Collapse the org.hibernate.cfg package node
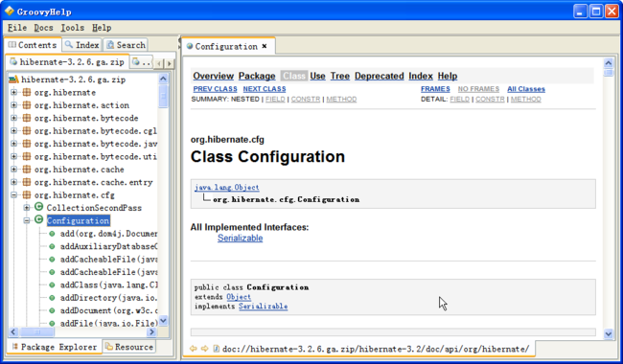Image resolution: width=623 pixels, height=364 pixels. click(14, 194)
